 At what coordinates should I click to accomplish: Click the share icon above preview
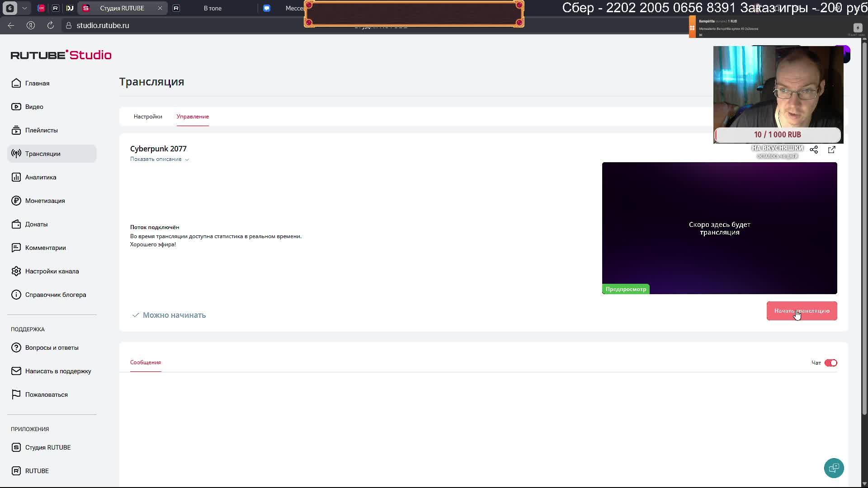[x=814, y=150]
